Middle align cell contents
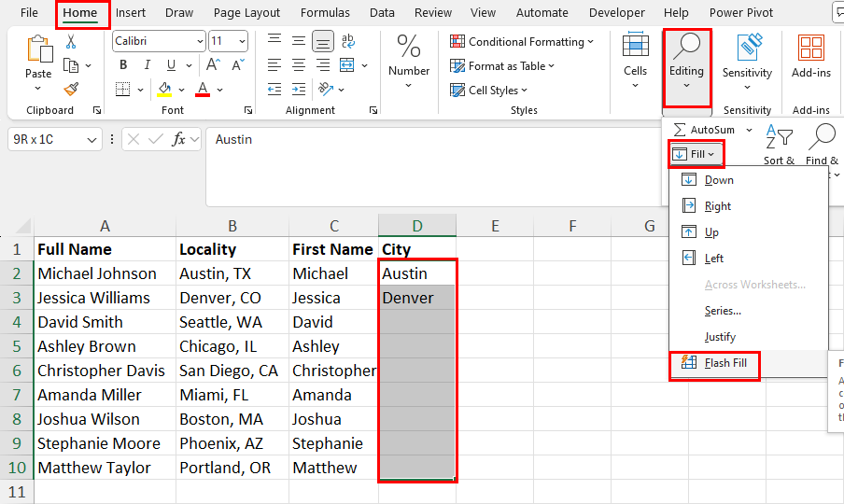The height and width of the screenshot is (504, 844). pos(299,40)
